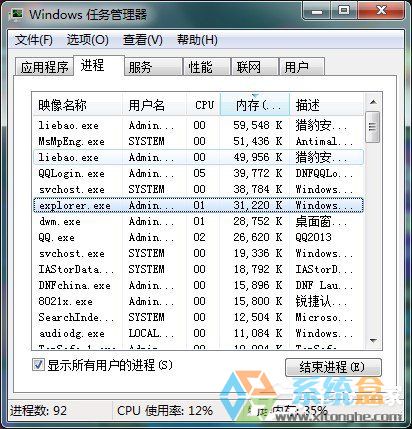Select the 进程 tab

[99, 66]
